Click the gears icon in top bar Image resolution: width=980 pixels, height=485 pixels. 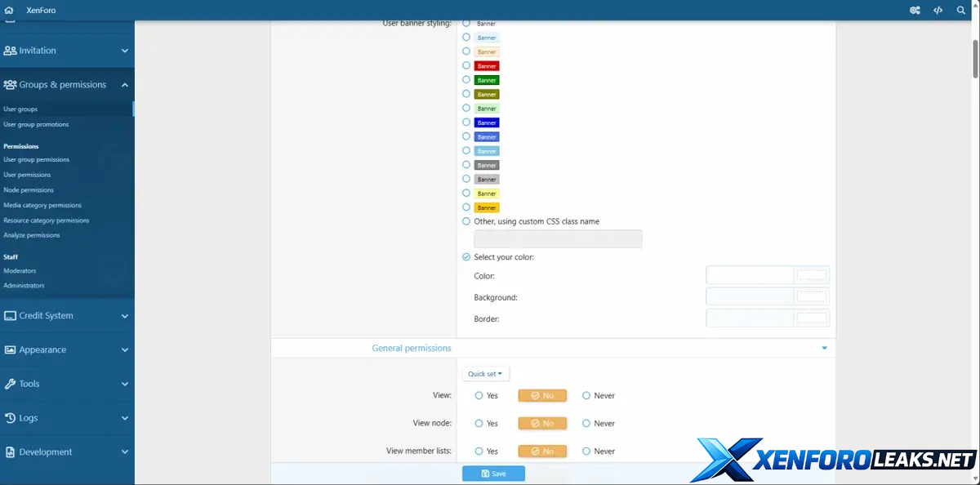click(x=915, y=11)
